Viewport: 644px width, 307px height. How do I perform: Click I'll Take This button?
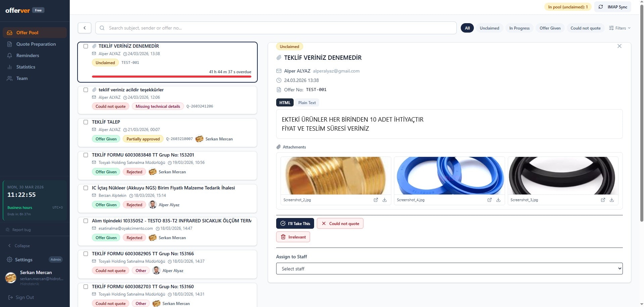click(295, 223)
